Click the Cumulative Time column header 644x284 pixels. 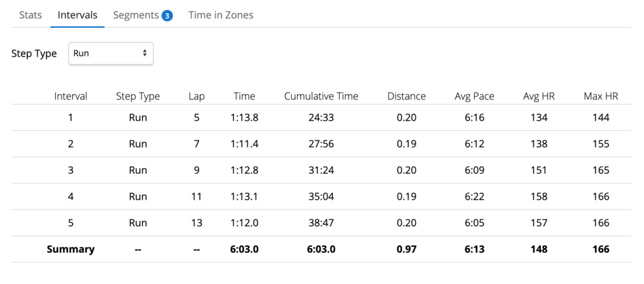coord(321,96)
